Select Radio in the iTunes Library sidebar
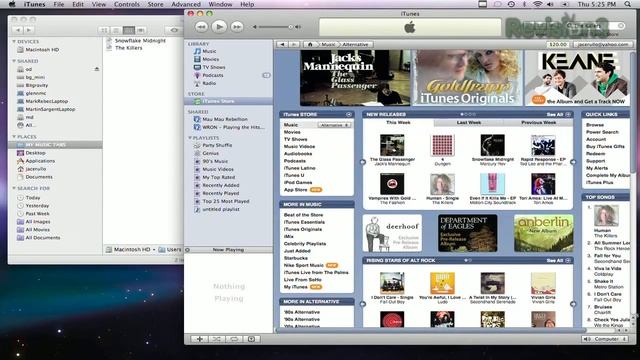The height and width of the screenshot is (360, 640). click(209, 83)
